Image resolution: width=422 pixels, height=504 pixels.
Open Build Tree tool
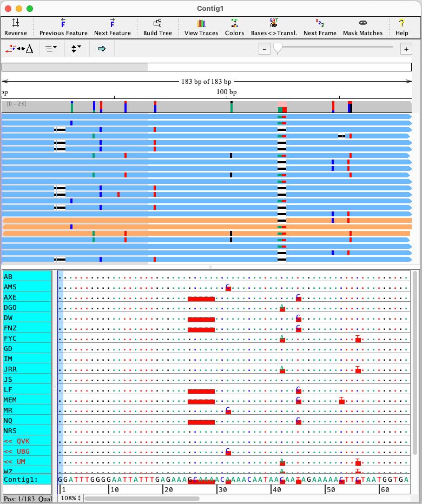pos(157,28)
